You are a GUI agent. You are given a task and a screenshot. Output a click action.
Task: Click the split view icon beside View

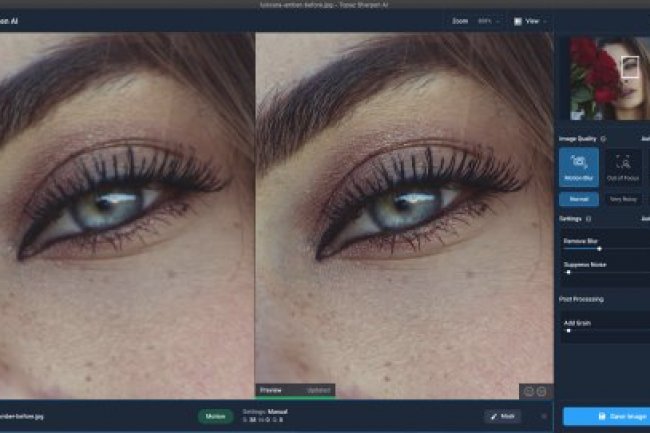[518, 22]
